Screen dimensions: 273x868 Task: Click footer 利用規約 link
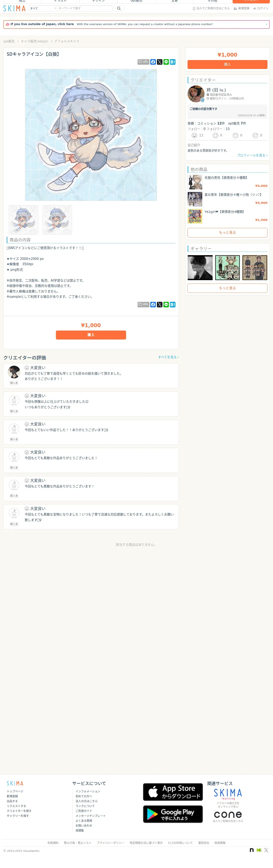pos(53,843)
